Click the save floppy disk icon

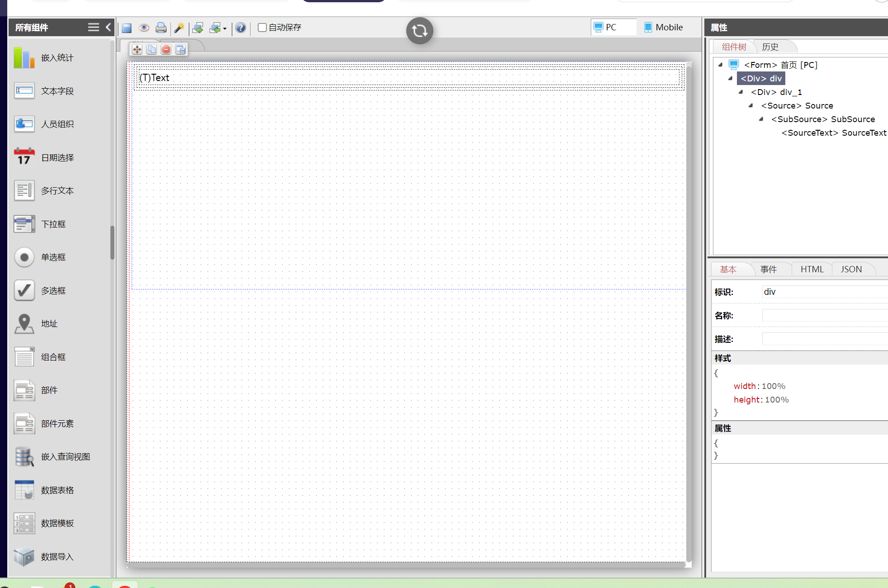127,28
